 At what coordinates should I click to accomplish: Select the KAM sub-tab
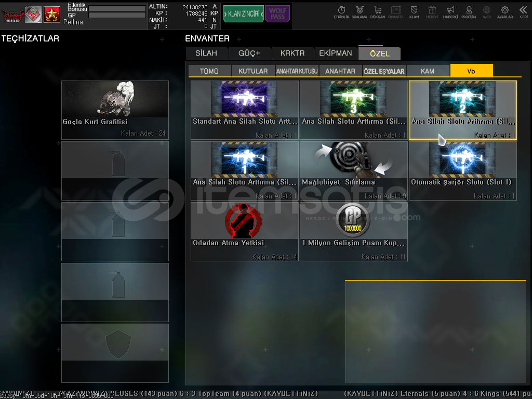(x=428, y=71)
